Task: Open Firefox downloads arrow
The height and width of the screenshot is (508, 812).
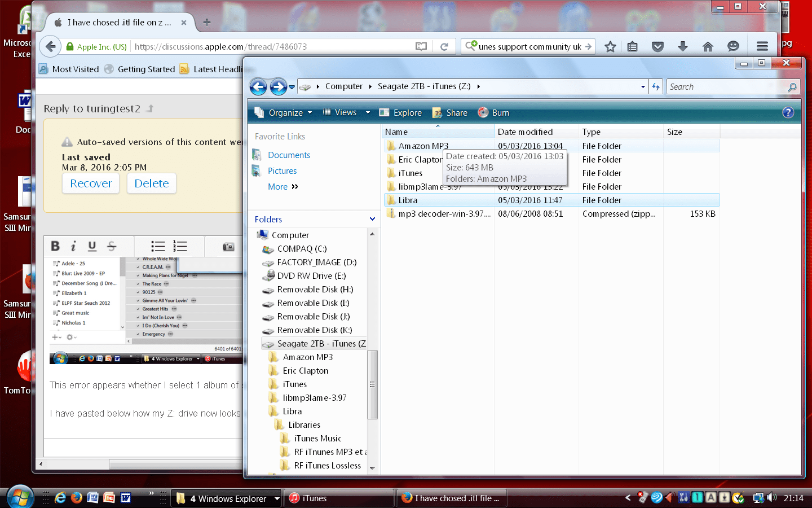Action: [682, 46]
